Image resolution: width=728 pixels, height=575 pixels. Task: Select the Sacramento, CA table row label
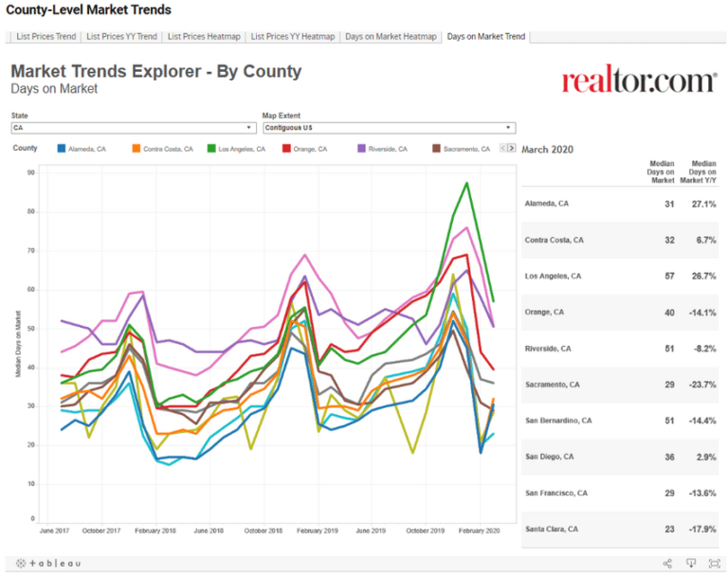[x=552, y=385]
